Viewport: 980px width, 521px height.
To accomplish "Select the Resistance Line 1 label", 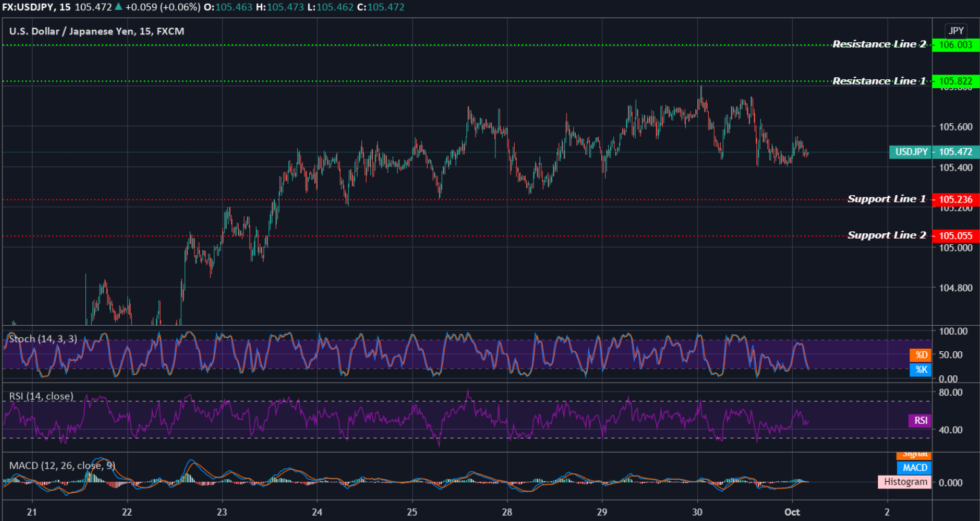I will (879, 81).
